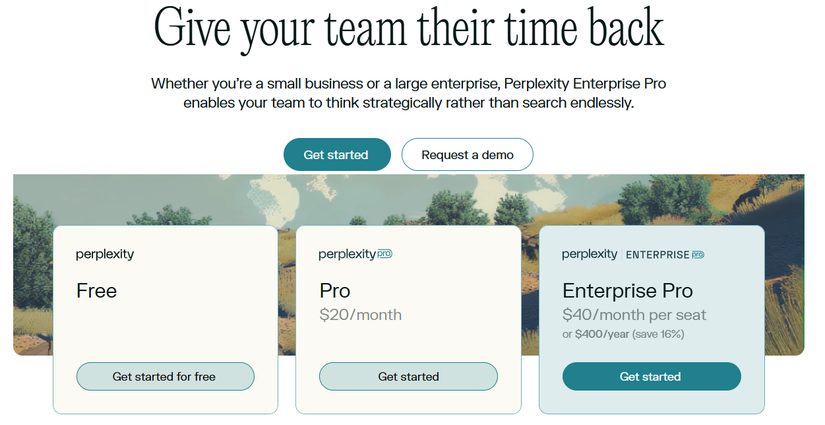This screenshot has height=425, width=825.
Task: Click the landscape banner image with trees
Action: click(409, 200)
